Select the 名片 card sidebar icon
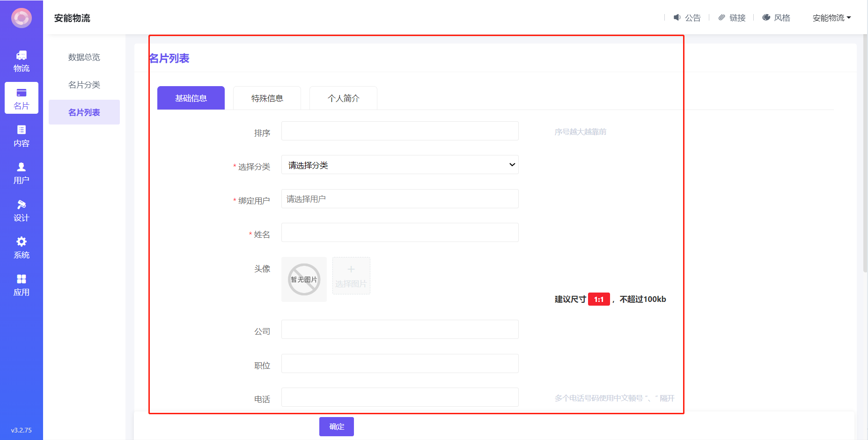The width and height of the screenshot is (868, 440). click(22, 98)
